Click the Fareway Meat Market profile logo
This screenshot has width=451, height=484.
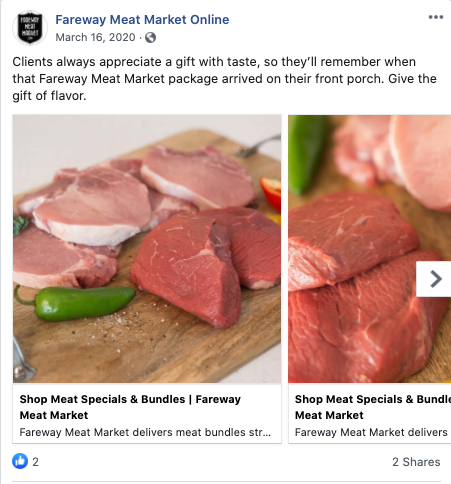(x=30, y=28)
